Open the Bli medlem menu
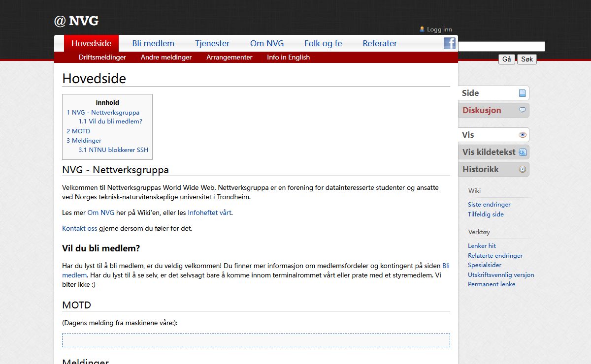 (x=153, y=43)
